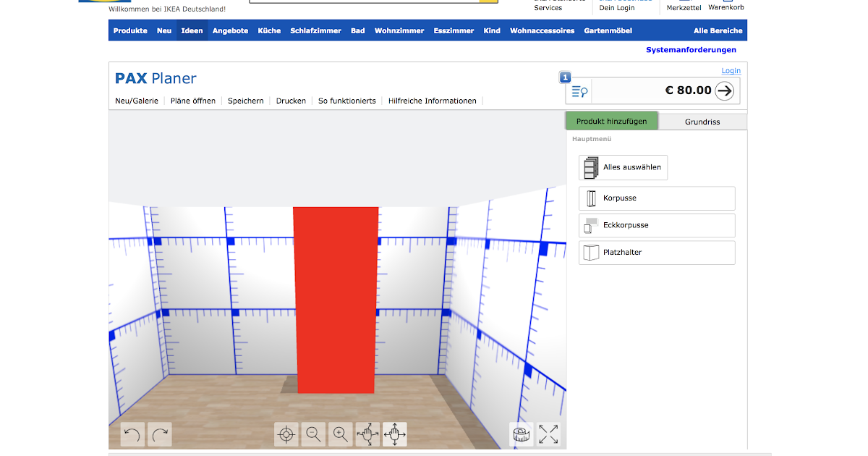
Task: Redo the last planner action
Action: (x=160, y=435)
